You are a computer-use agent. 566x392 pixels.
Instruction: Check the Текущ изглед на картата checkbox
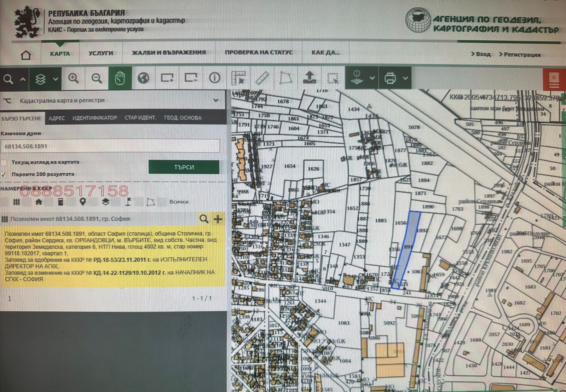point(5,162)
